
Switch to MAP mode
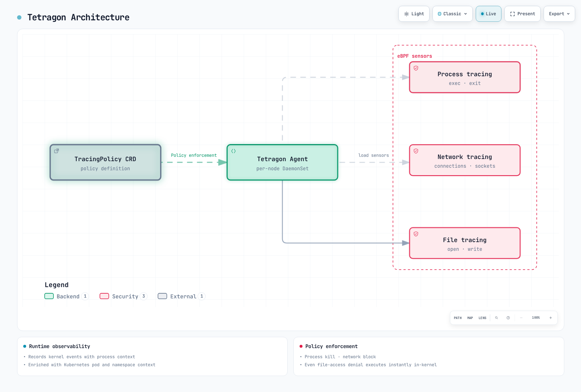(470, 318)
